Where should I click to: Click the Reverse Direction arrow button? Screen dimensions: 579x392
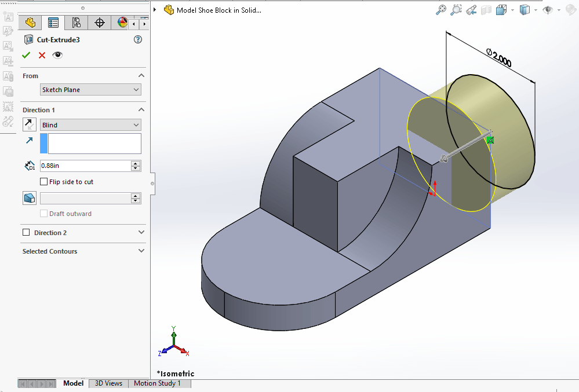(30, 124)
